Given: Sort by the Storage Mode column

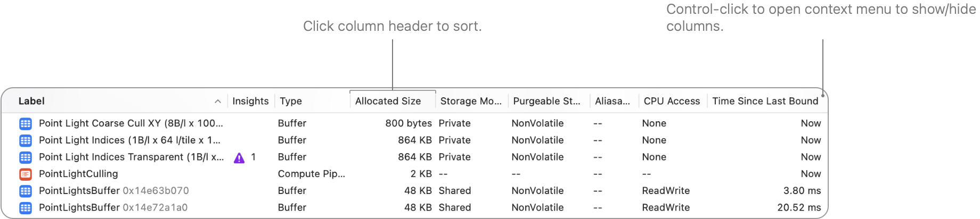Looking at the screenshot, I should [x=471, y=101].
